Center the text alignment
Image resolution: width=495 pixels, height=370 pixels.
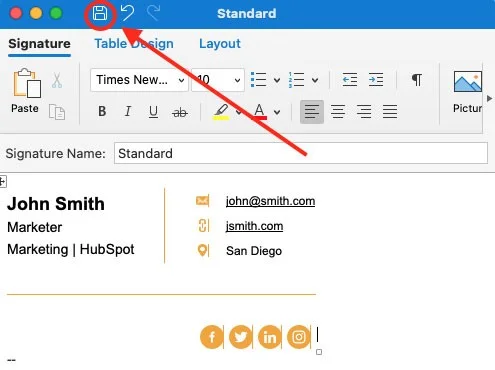coord(338,112)
